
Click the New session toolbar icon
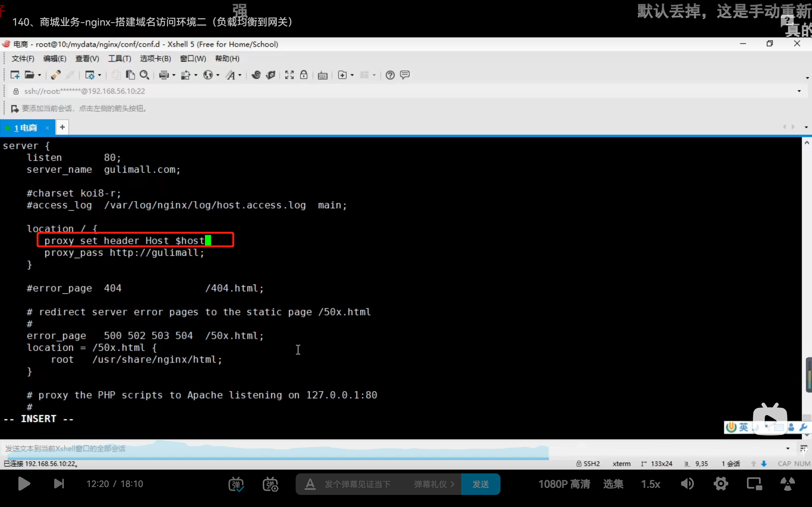15,75
